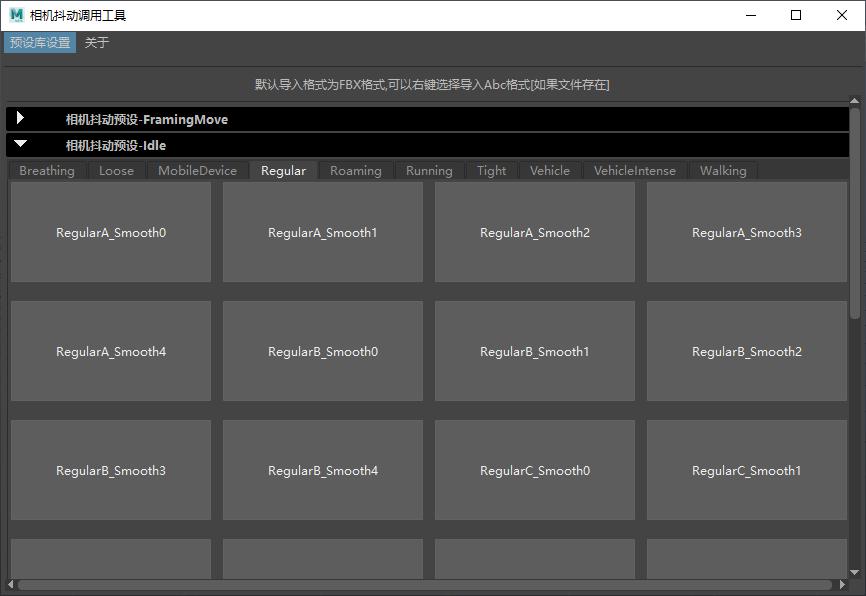Choose the RegularC_Smooth0 preset
Image resolution: width=866 pixels, height=596 pixels.
[535, 471]
